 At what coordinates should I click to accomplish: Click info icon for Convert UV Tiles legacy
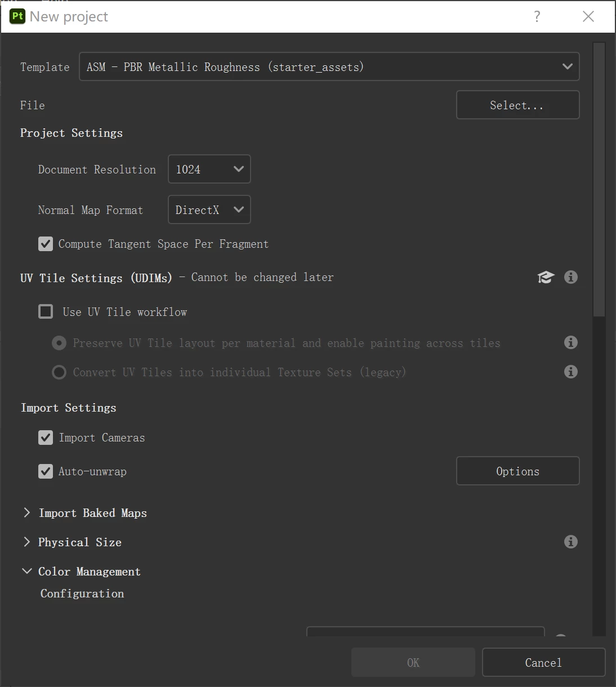[x=571, y=372]
